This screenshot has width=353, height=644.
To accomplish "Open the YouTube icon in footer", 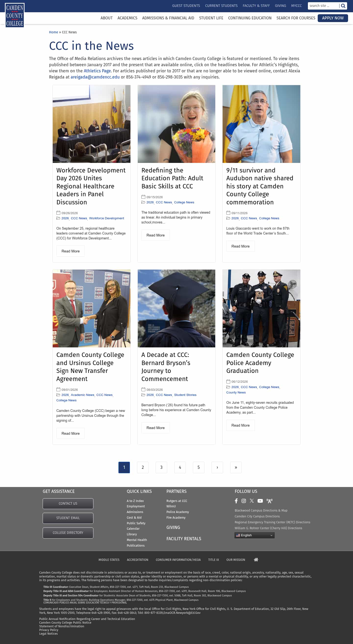I will pos(260,501).
